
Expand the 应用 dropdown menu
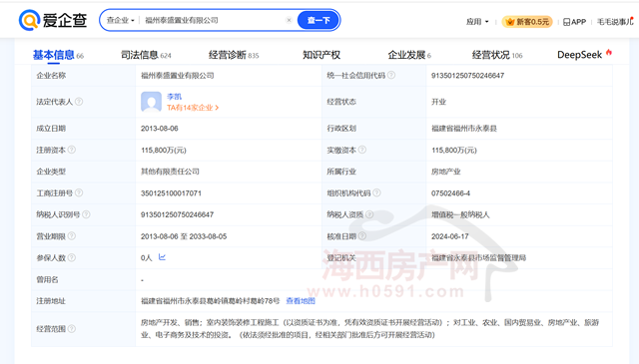coord(477,22)
